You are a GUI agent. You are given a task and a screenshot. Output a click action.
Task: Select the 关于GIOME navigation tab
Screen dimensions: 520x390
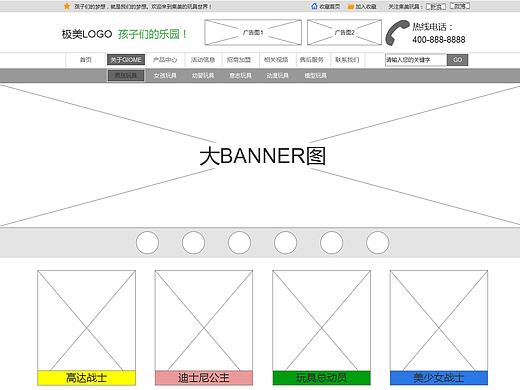126,60
